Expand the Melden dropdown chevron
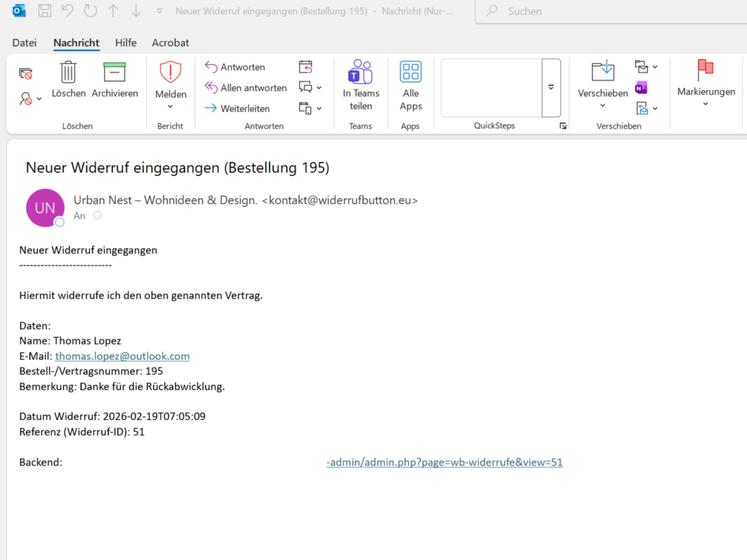Image resolution: width=747 pixels, height=560 pixels. point(170,107)
